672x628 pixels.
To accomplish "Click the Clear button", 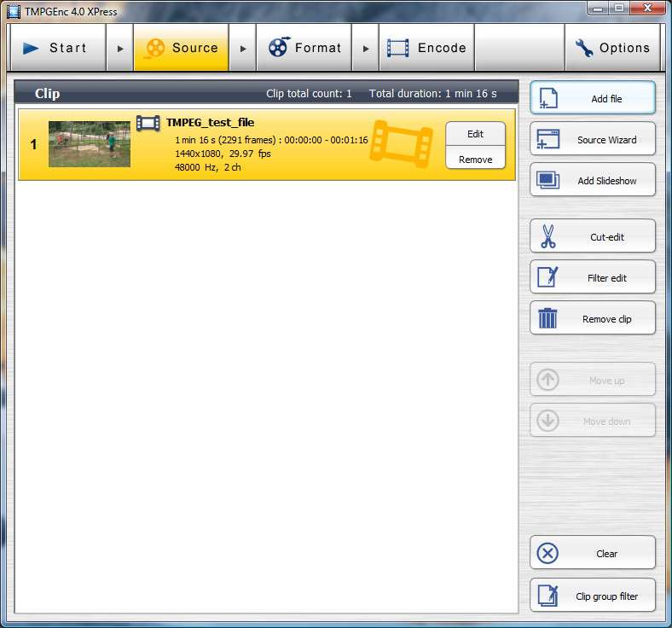I will coord(593,553).
